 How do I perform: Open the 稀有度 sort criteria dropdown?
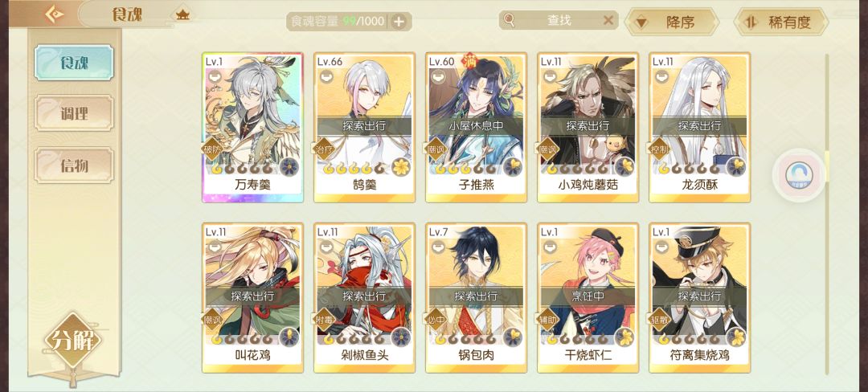pos(781,22)
